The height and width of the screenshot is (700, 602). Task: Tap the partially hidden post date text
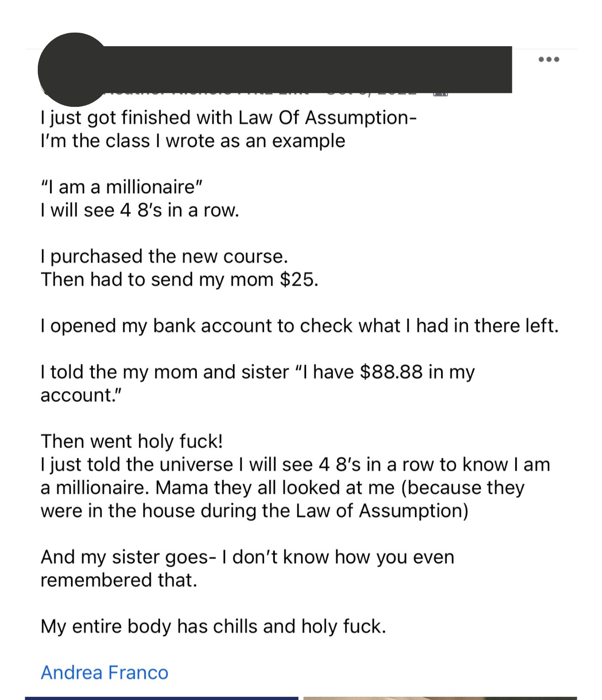(371, 93)
